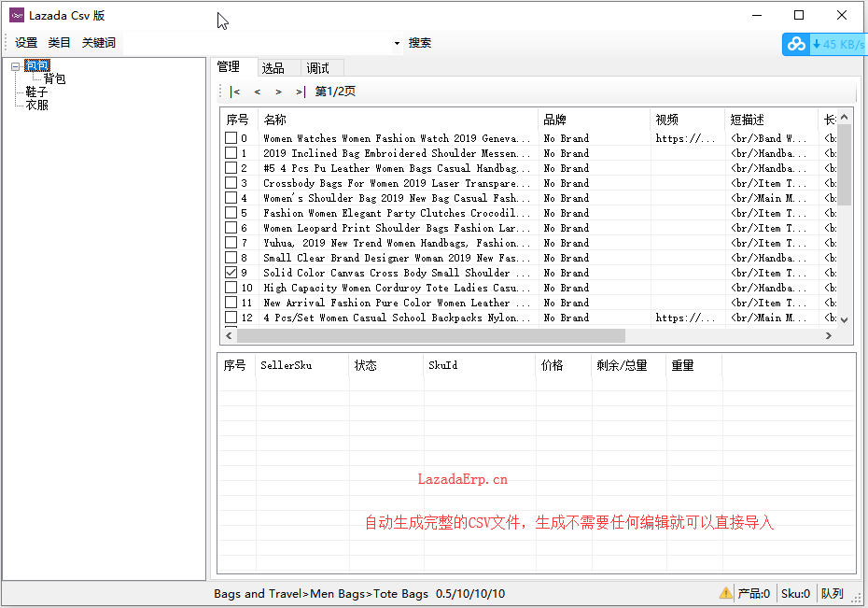Click the 短描述 column header
The width and height of the screenshot is (868, 608).
pyautogui.click(x=771, y=120)
